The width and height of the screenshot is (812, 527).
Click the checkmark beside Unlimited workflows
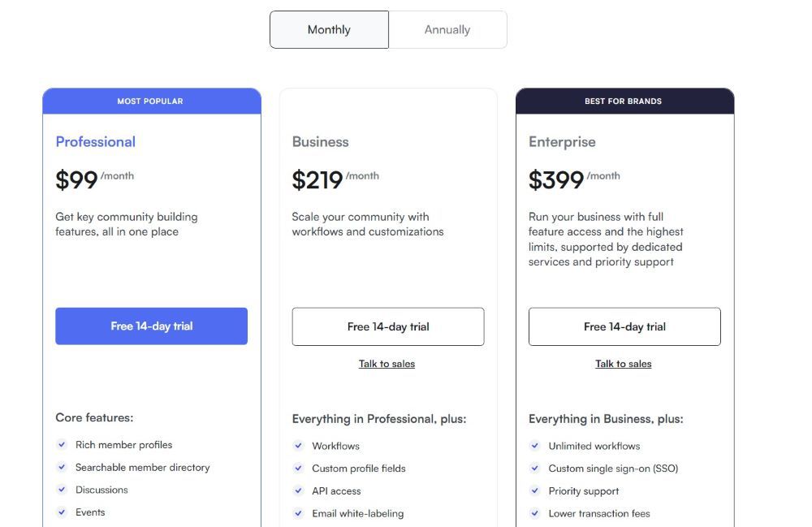534,445
